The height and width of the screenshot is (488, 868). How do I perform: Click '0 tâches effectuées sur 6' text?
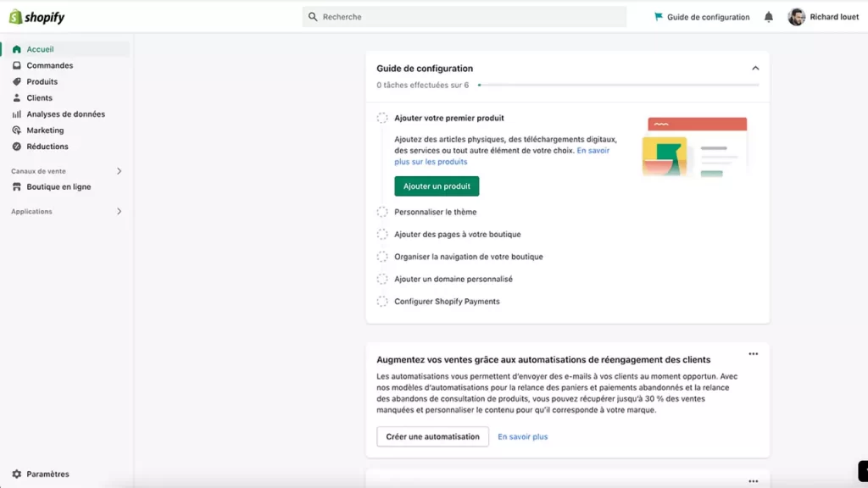(422, 86)
